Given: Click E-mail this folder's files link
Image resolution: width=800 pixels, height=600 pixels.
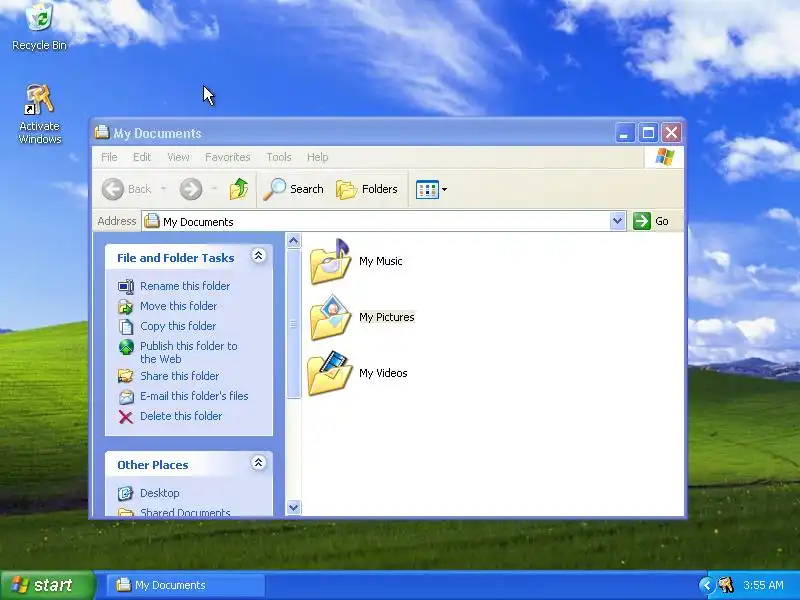Looking at the screenshot, I should point(194,396).
